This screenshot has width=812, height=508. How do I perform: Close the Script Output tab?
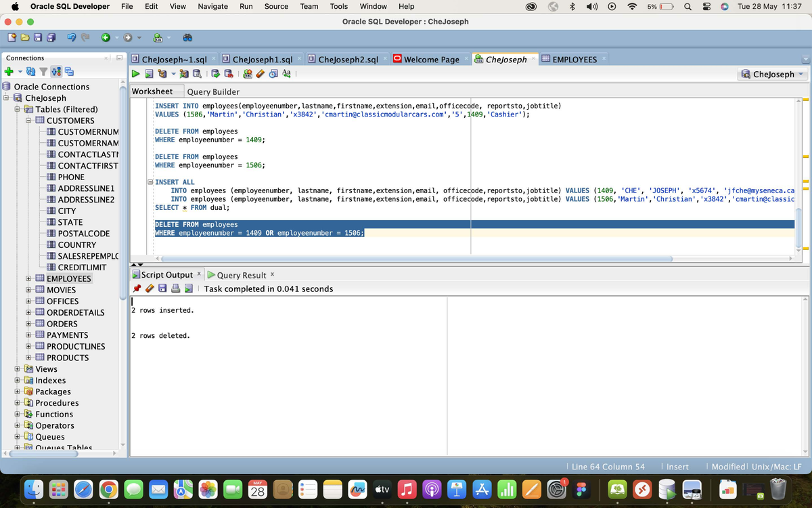(x=199, y=274)
